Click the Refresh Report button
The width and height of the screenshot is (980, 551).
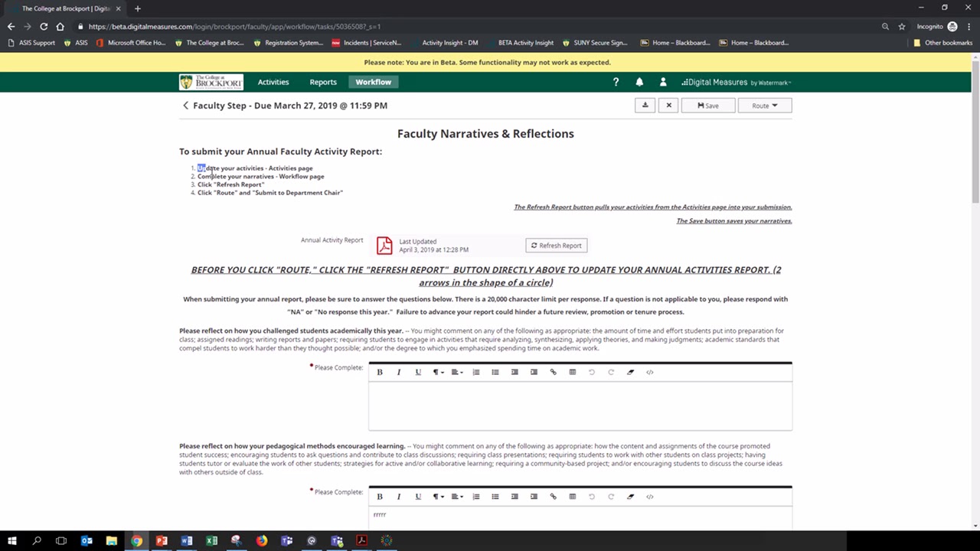point(557,246)
